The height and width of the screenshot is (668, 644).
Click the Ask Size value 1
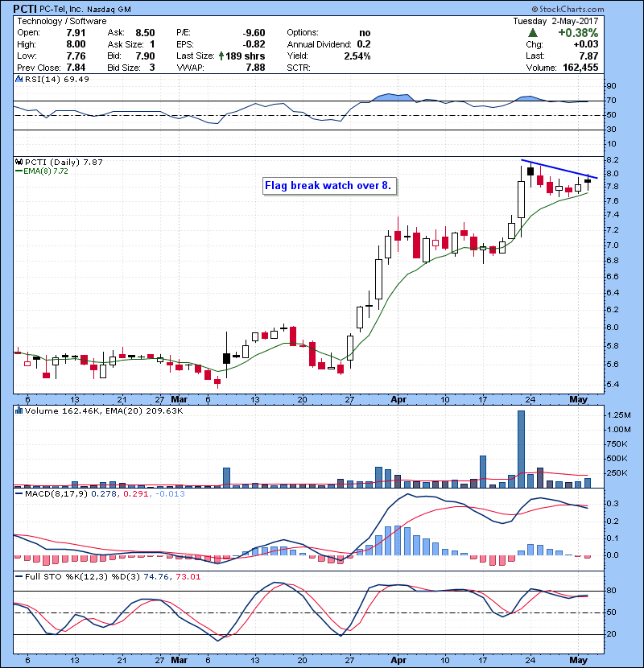coord(152,44)
